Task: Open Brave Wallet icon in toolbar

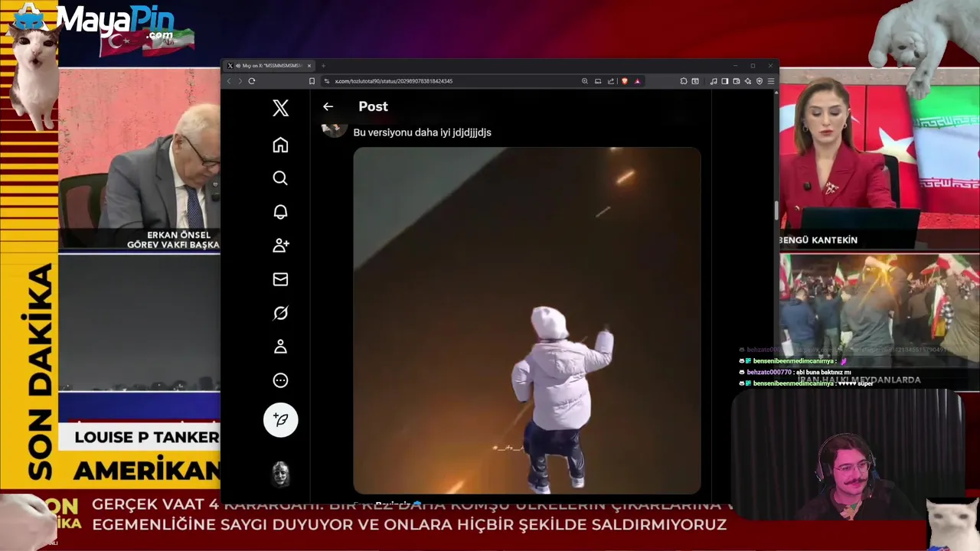Action: [x=737, y=81]
